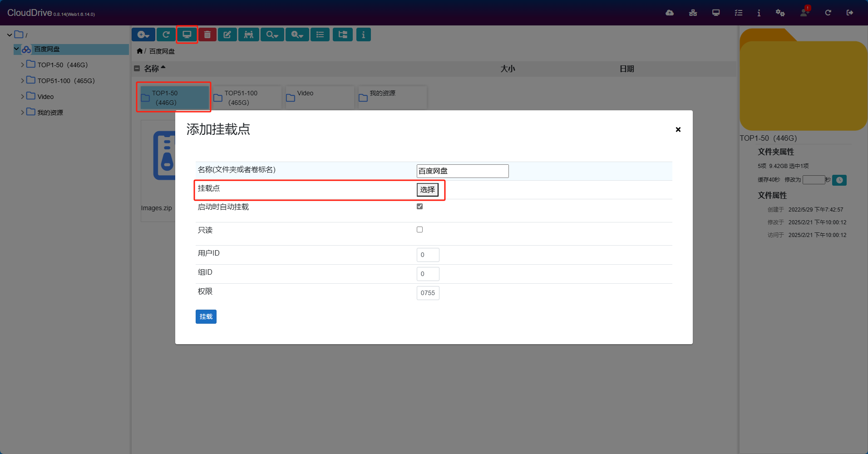Open the search magnifier dropdown
The width and height of the screenshot is (868, 454).
click(272, 35)
